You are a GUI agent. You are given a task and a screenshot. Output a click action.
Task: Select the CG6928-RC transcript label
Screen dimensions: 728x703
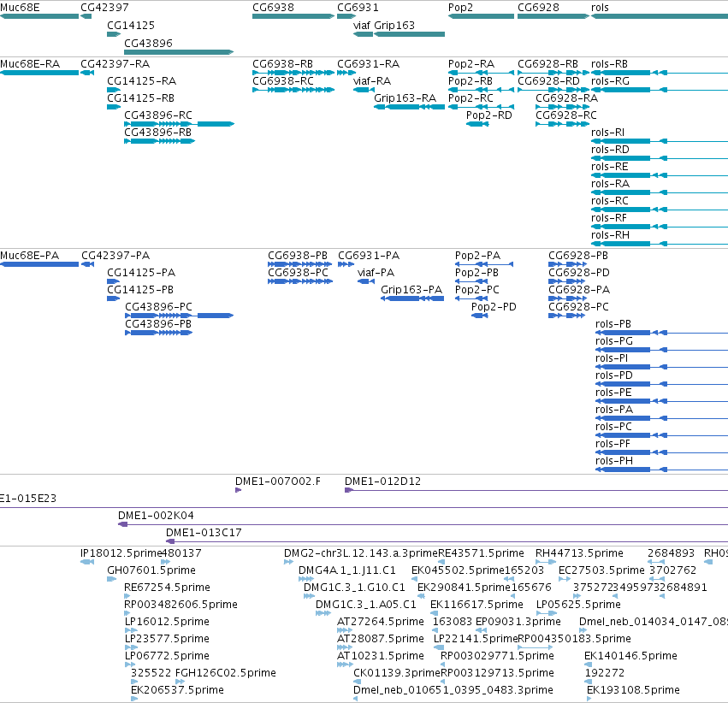(566, 115)
